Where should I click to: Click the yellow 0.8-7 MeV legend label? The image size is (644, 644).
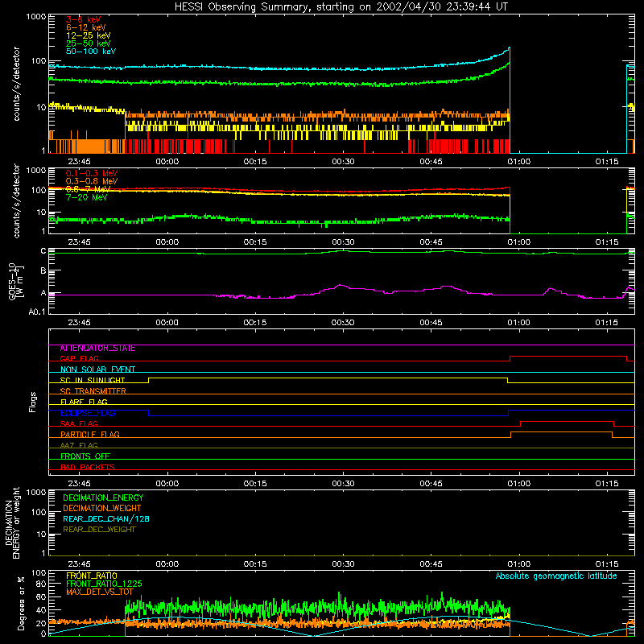88,189
